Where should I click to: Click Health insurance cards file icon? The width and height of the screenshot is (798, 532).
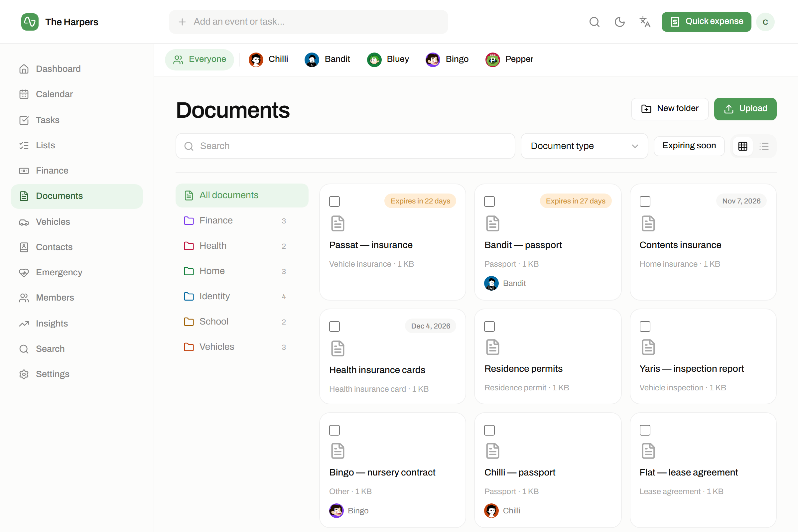click(x=337, y=348)
